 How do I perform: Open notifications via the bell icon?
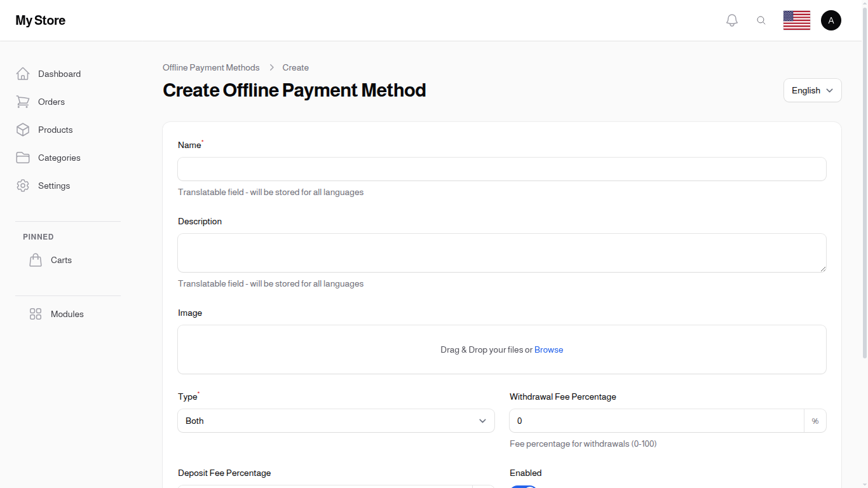tap(731, 20)
